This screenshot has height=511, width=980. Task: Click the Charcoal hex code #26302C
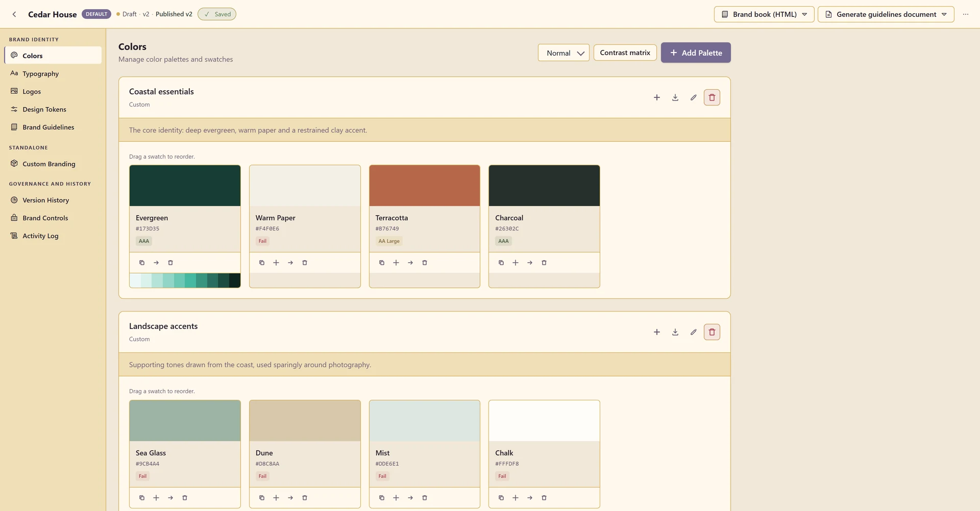click(x=507, y=228)
